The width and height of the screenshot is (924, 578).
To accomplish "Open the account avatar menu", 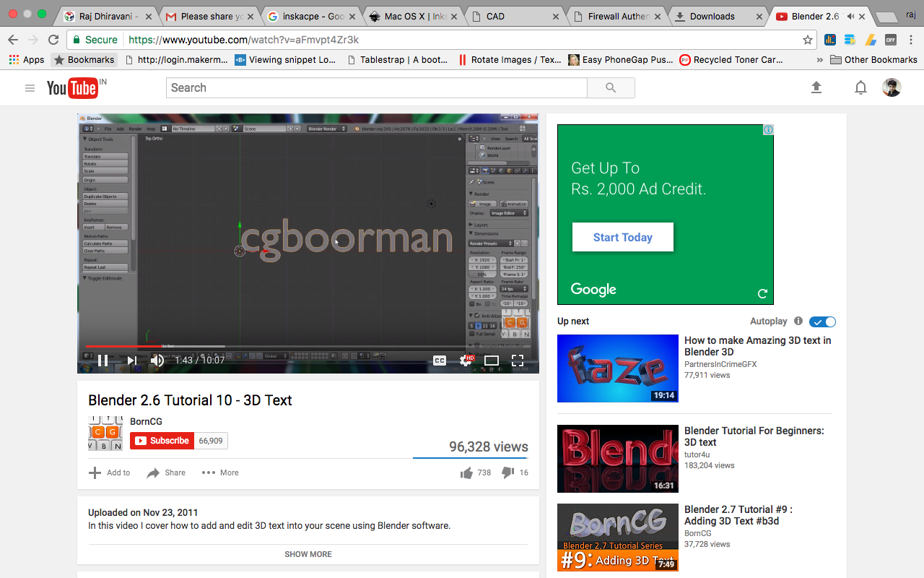I will pyautogui.click(x=892, y=87).
